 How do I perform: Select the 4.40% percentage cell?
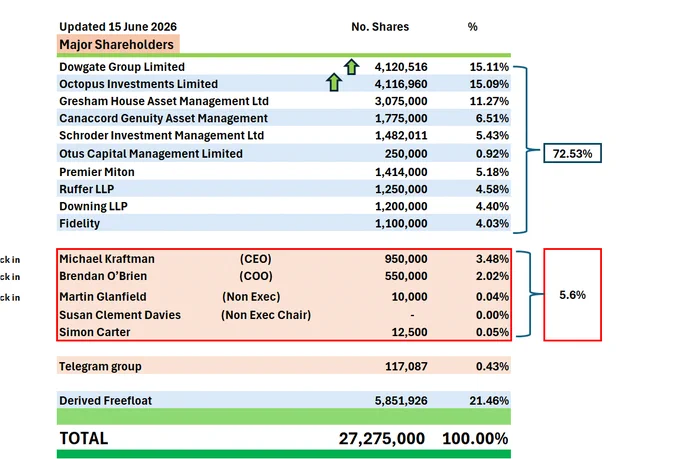(492, 207)
